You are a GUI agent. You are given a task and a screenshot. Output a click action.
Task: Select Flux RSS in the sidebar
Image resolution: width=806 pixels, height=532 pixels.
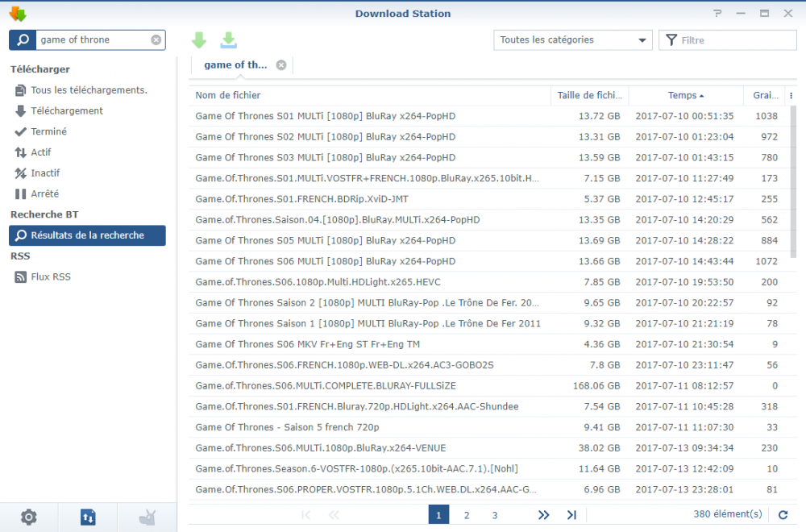[x=50, y=276]
